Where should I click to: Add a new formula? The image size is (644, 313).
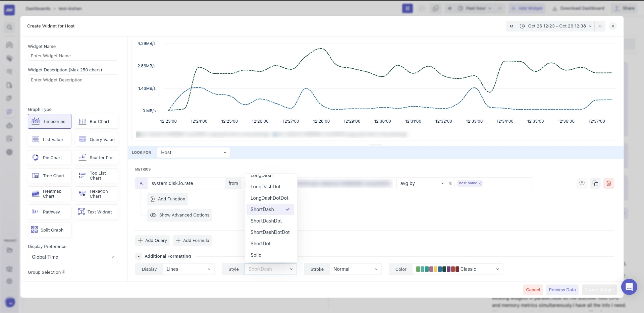[x=193, y=241]
